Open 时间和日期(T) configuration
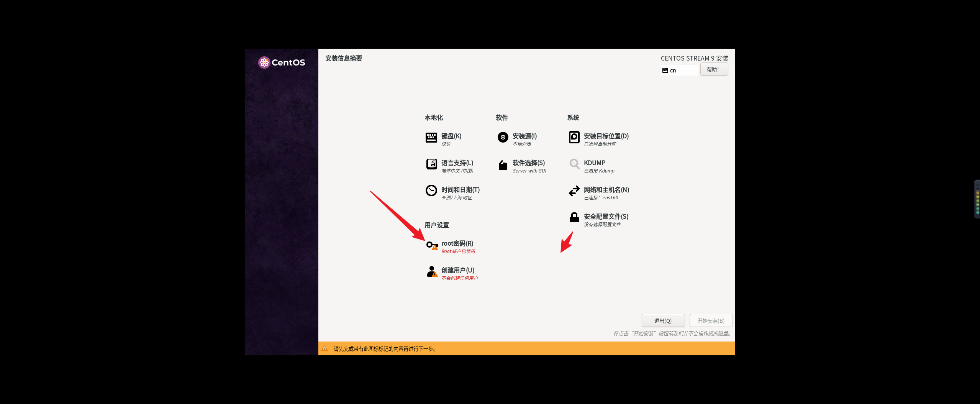Image resolution: width=980 pixels, height=404 pixels. point(460,190)
